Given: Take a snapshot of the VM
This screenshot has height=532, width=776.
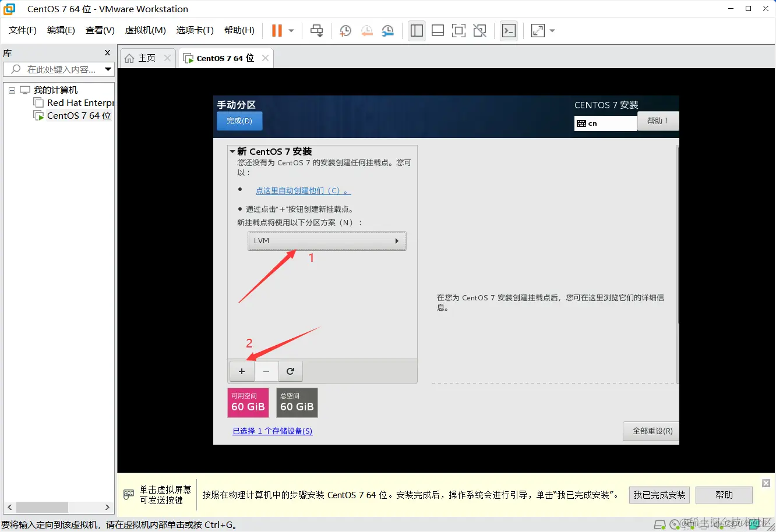Looking at the screenshot, I should coord(345,31).
